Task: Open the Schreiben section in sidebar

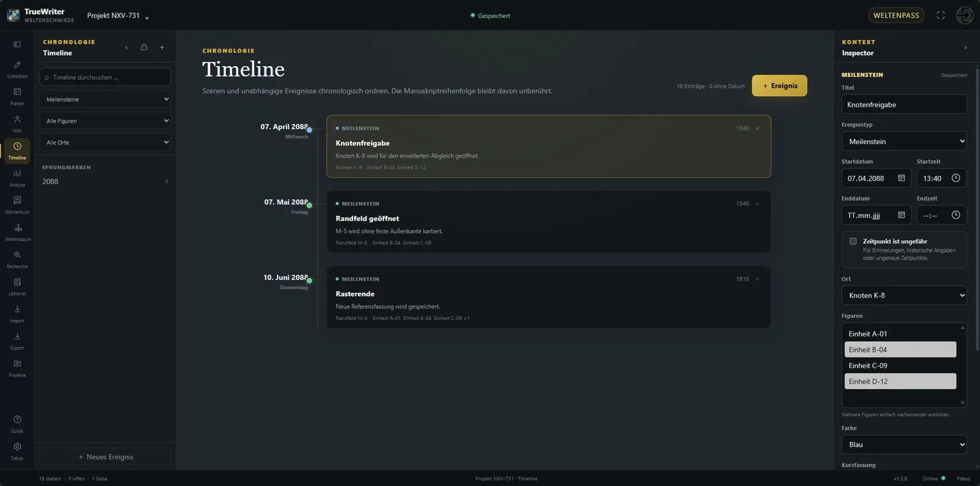Action: click(x=17, y=69)
